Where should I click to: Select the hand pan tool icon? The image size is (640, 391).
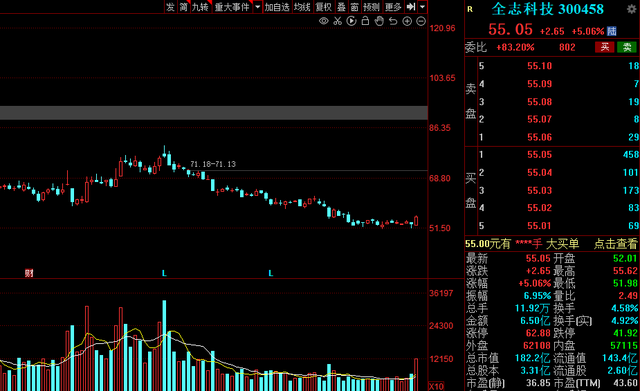[x=379, y=21]
